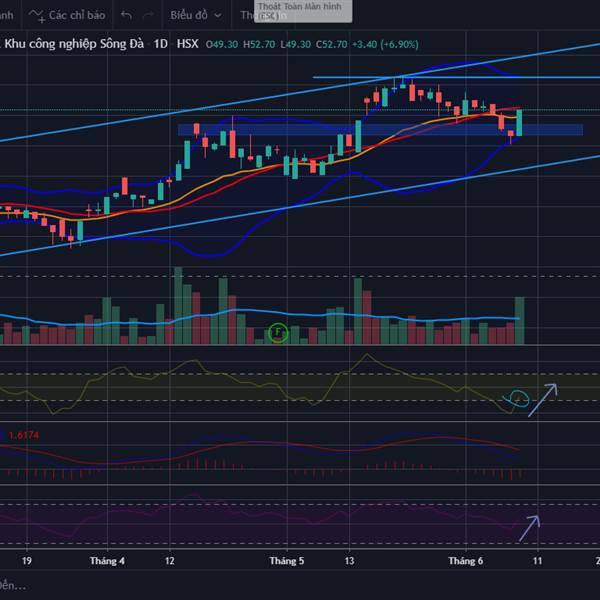600x600 pixels.
Task: Click the HSX exchange label
Action: click(188, 44)
